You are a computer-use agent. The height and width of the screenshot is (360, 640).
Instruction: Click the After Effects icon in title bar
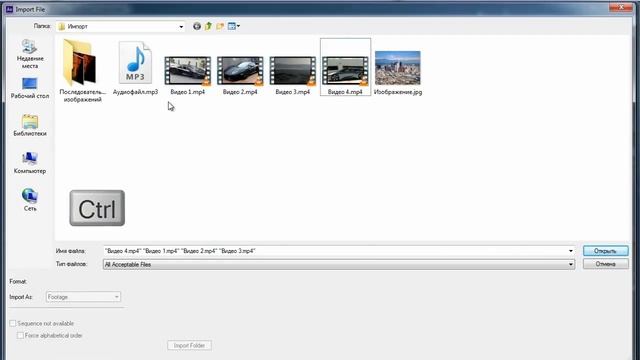[9, 9]
